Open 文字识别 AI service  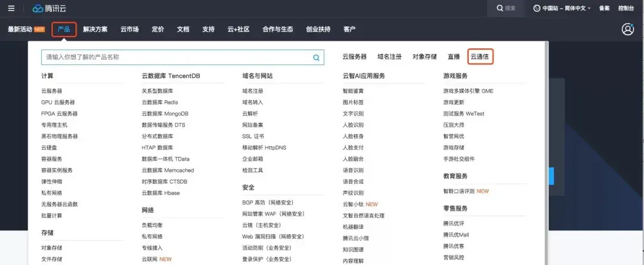(x=353, y=113)
